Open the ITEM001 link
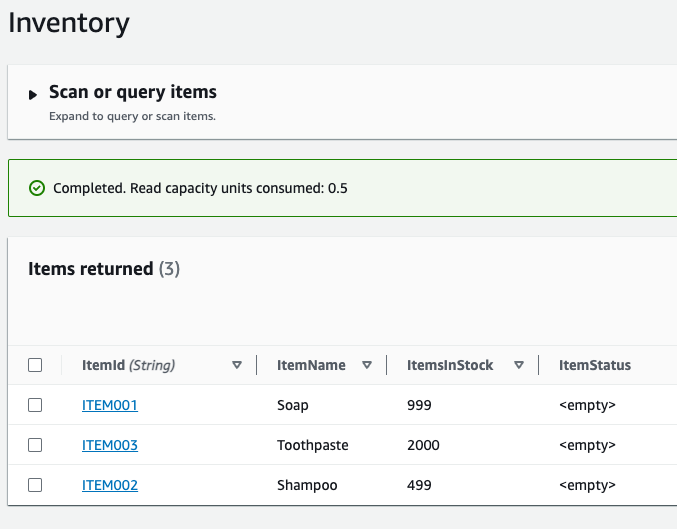The width and height of the screenshot is (677, 529). coord(109,405)
